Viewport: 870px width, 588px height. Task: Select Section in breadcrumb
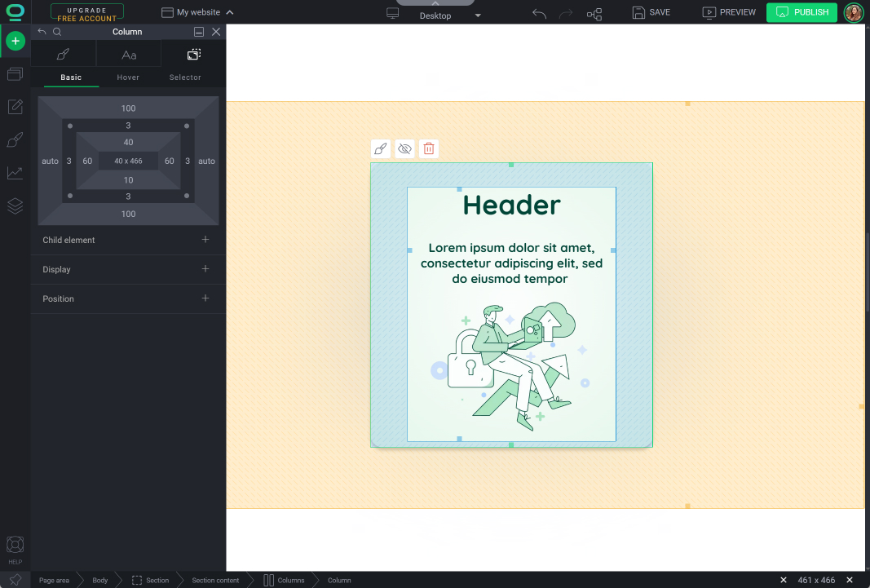[x=150, y=580]
